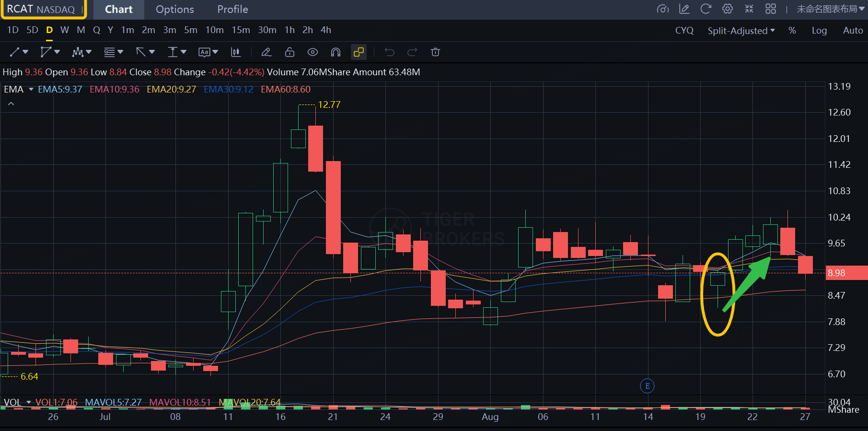Viewport: 868px width, 431px height.
Task: Open the multi-chart grid layout icon
Action: 770,9
